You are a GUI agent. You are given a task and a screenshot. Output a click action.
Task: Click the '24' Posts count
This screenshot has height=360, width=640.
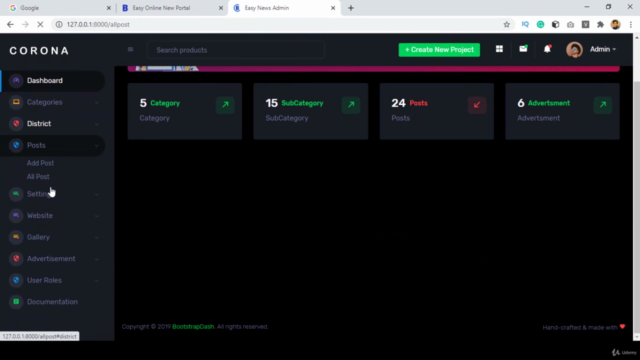398,103
